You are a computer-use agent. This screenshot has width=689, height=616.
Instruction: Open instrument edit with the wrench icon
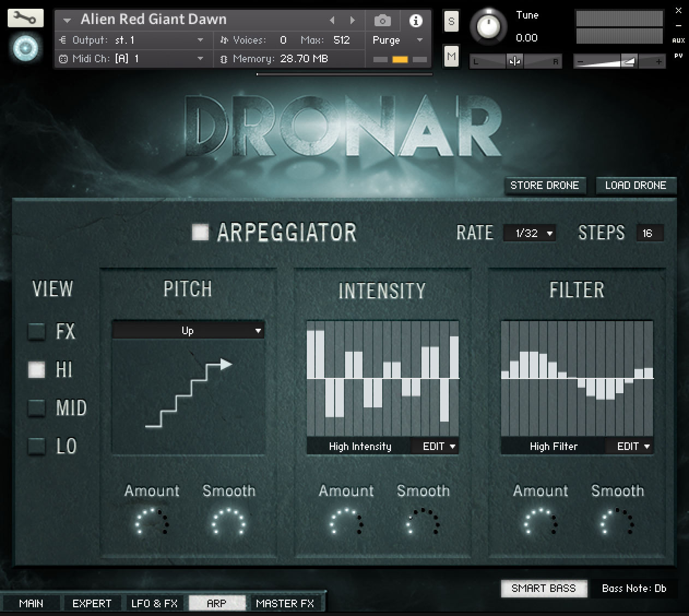[x=26, y=17]
